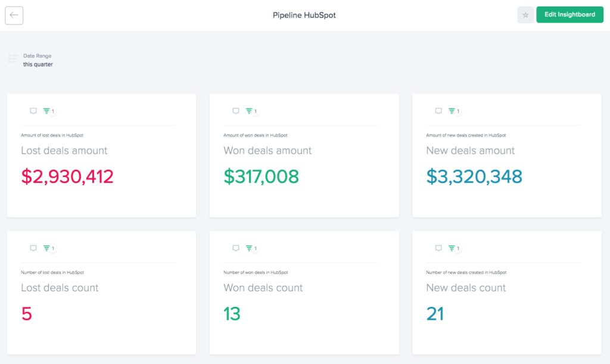Screen dimensions: 610x364
Task: Go back using the arrow button
Action: point(14,15)
